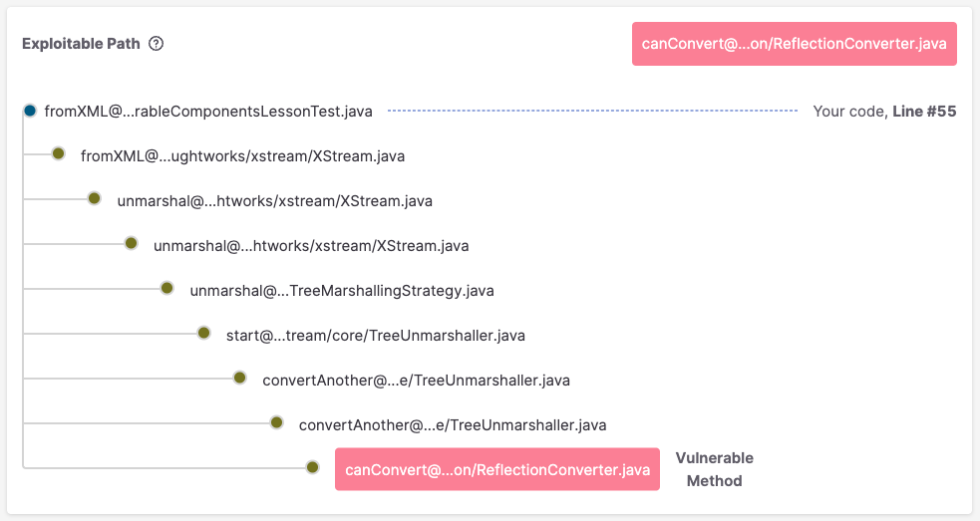Screen dimensions: 980x521
Task: Click node dot before start@...tream/core/TreeUnmarshaller.java
Action: click(203, 333)
